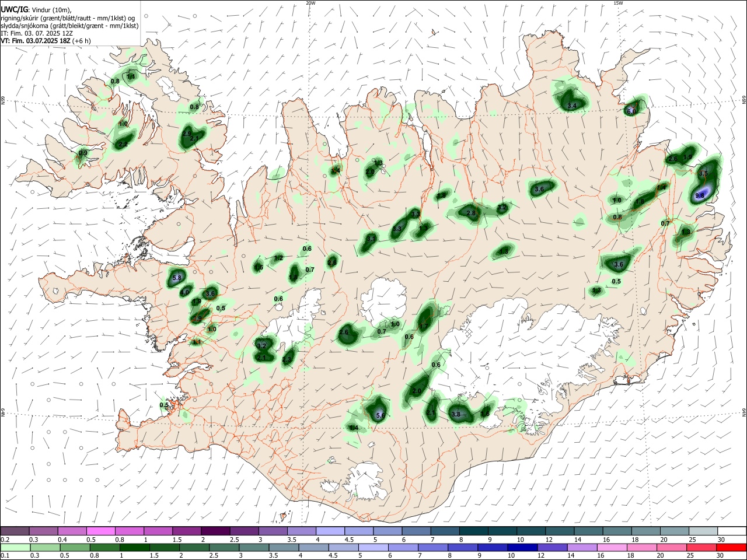The height and width of the screenshot is (560, 747).
Task: Click the 0.2 label on the upper legend
Action: (x=5, y=539)
